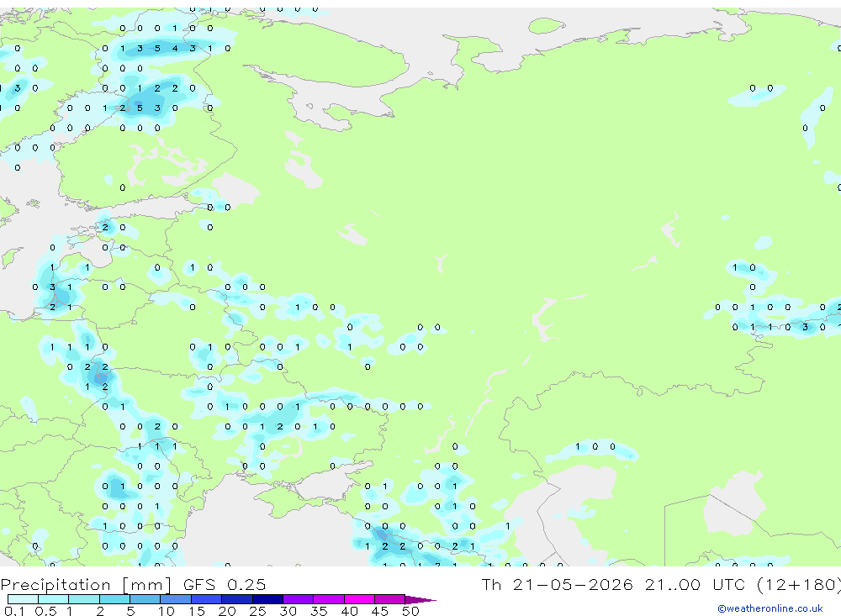Pick the 5–10 mm blue legend swatch
Screen dimensions: 841x616
(x=145, y=599)
